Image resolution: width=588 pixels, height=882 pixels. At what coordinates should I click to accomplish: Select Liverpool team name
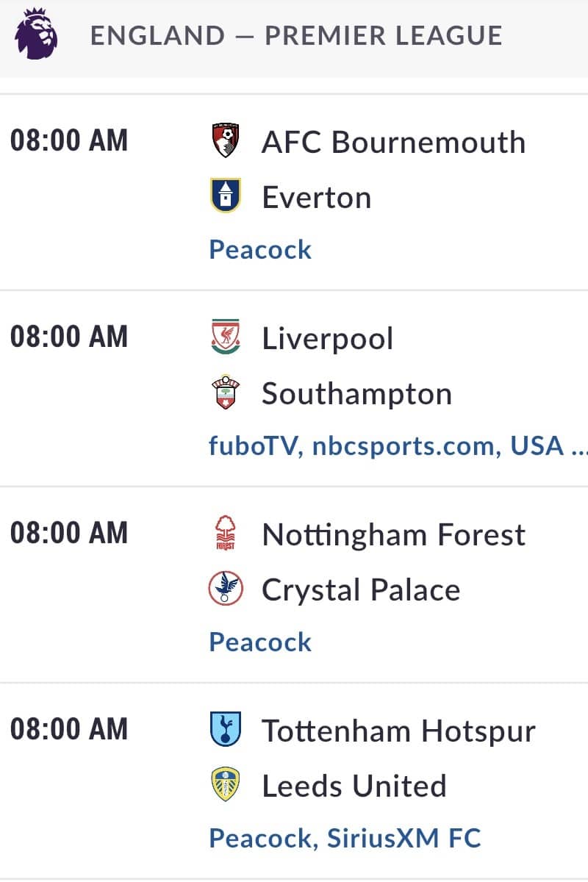click(x=328, y=339)
